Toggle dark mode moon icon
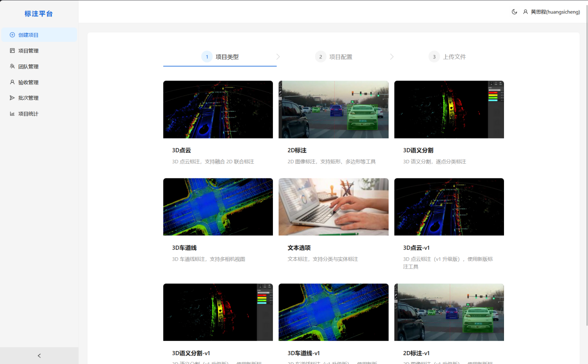This screenshot has height=364, width=588. click(x=514, y=12)
